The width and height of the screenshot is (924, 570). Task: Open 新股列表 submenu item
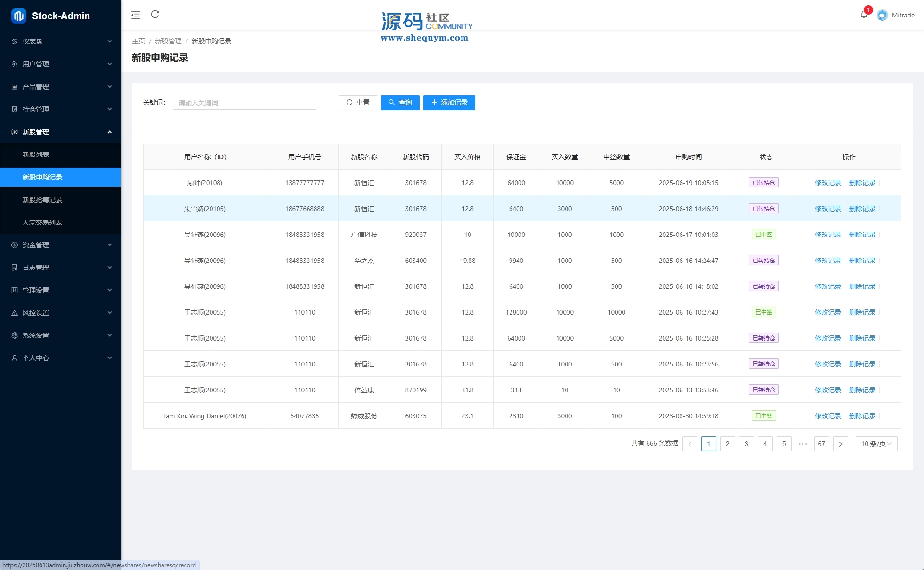36,155
